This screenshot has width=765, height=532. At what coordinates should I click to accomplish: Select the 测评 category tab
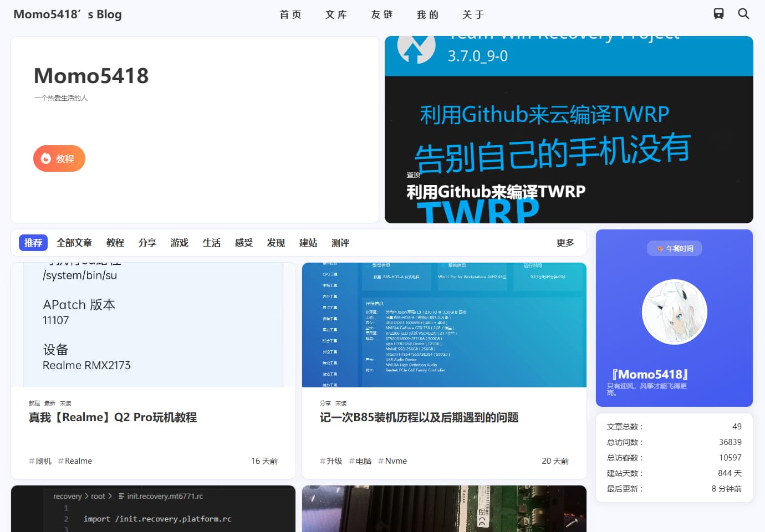(340, 243)
